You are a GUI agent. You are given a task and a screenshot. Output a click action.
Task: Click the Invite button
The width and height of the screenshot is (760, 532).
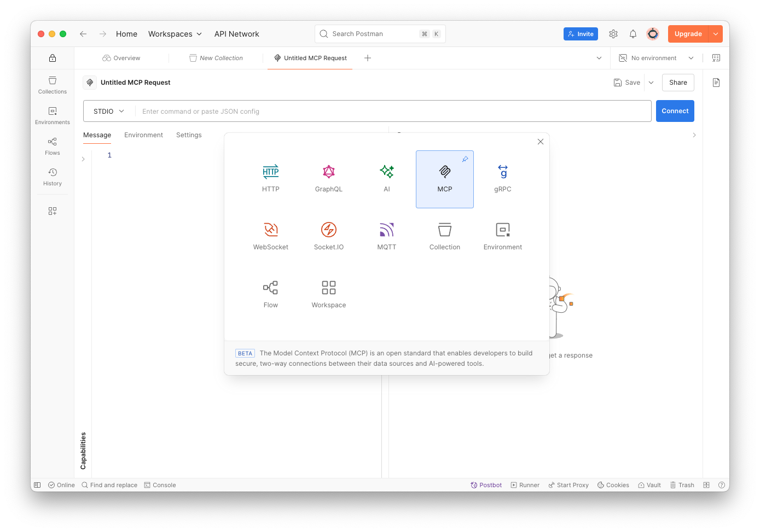tap(581, 34)
